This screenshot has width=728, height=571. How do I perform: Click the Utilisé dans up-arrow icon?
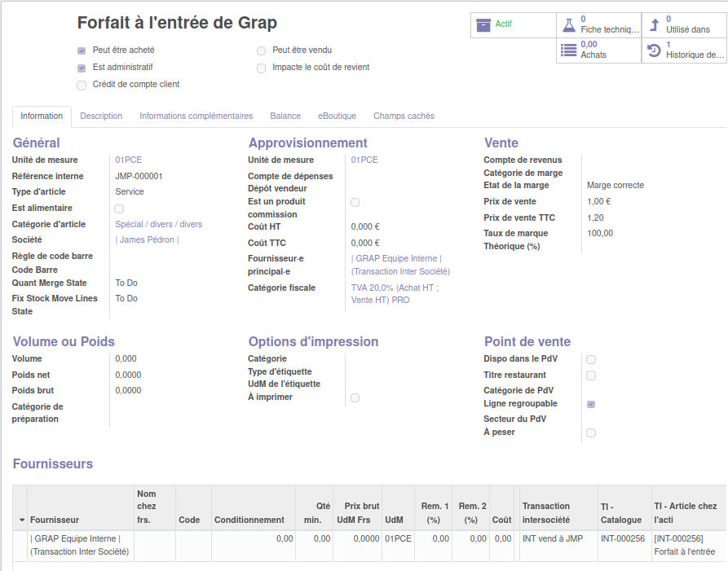[x=654, y=24]
